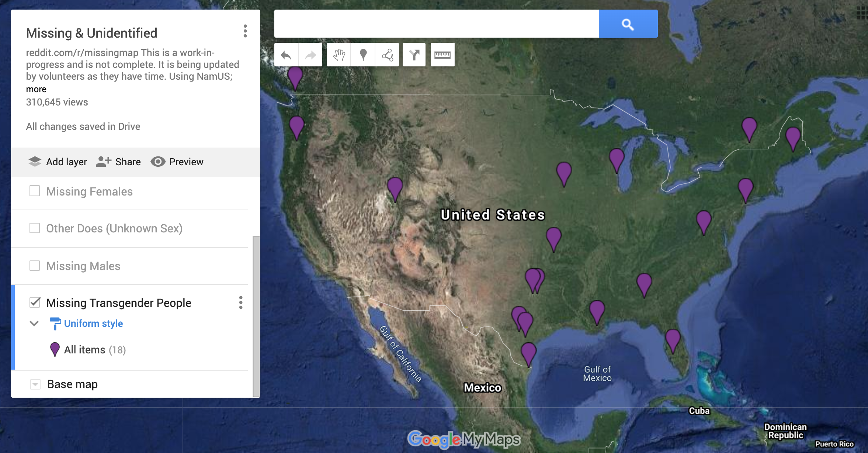Enable the Missing Females layer checkbox
The height and width of the screenshot is (453, 868).
coord(35,191)
